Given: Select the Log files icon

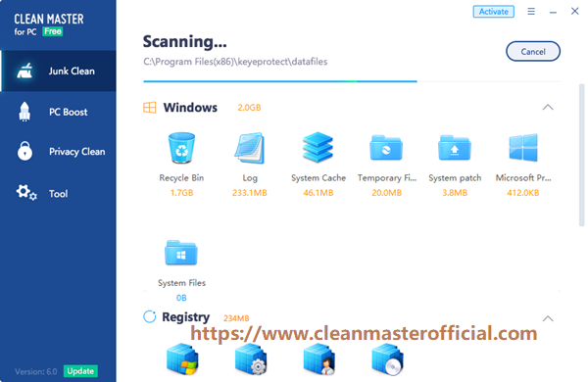Looking at the screenshot, I should pyautogui.click(x=250, y=148).
